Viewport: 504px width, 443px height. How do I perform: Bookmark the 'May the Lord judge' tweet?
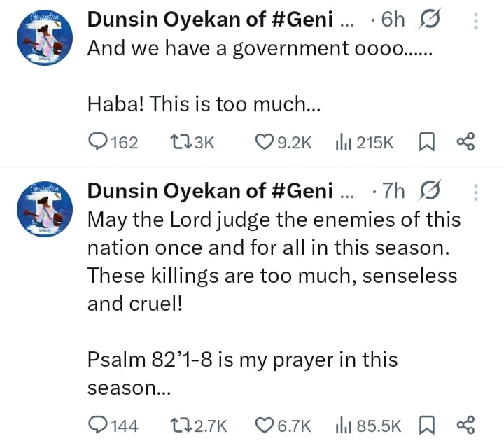[426, 425]
